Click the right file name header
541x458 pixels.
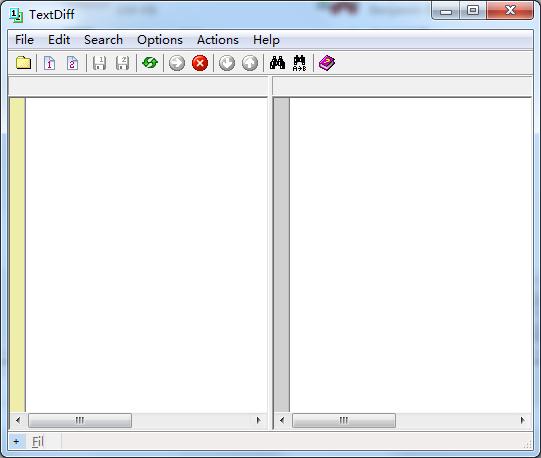(x=402, y=87)
